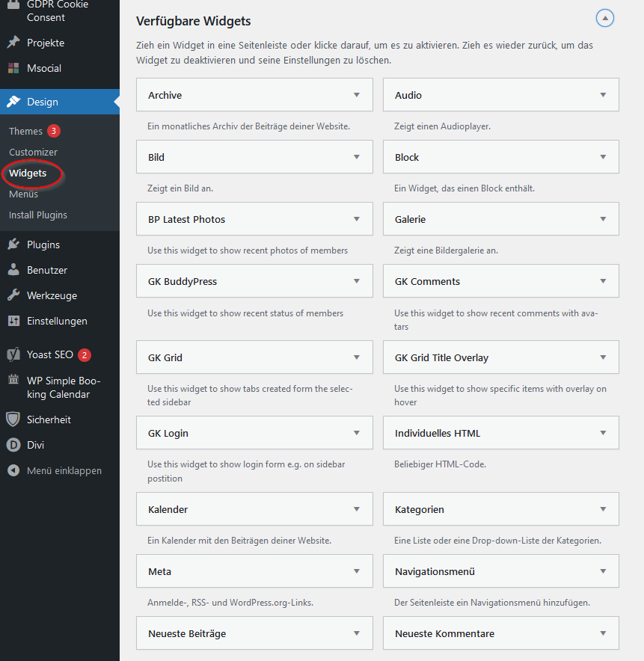Viewport: 644px width, 661px height.
Task: Click the Projekte pin icon
Action: point(13,43)
